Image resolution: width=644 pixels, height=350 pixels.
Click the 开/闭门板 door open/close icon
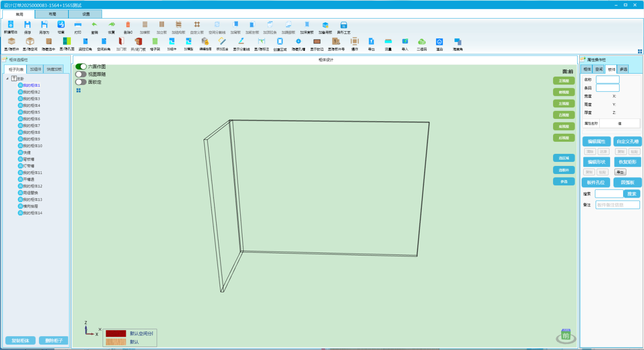click(x=138, y=41)
